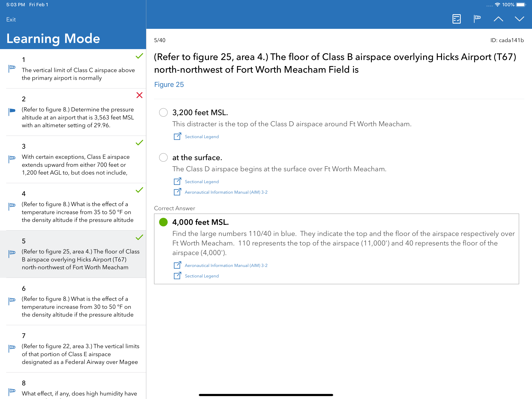532x399 pixels.
Task: Toggle flag on question 4 in sidebar
Action: tap(12, 206)
